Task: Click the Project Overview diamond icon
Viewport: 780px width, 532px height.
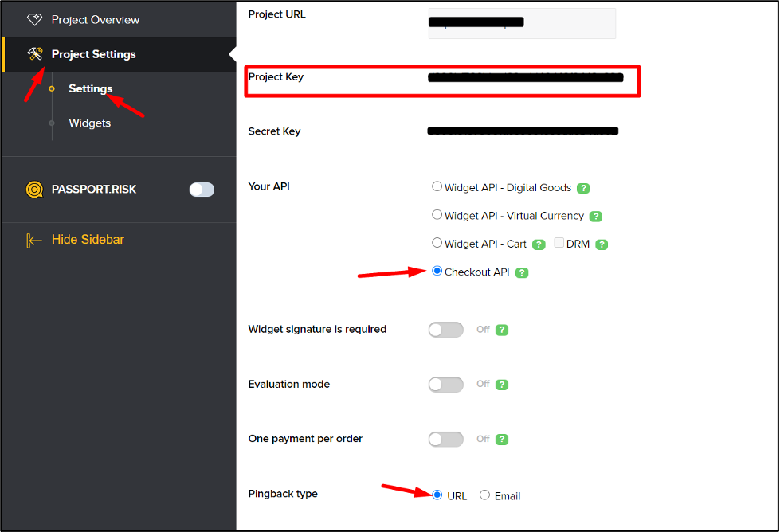Action: point(35,19)
